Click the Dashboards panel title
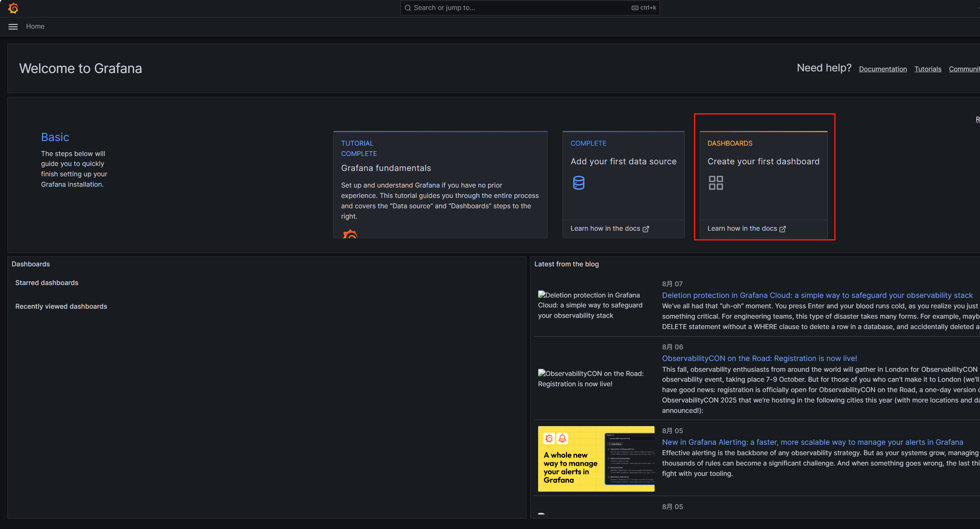This screenshot has height=529, width=980. coord(31,264)
